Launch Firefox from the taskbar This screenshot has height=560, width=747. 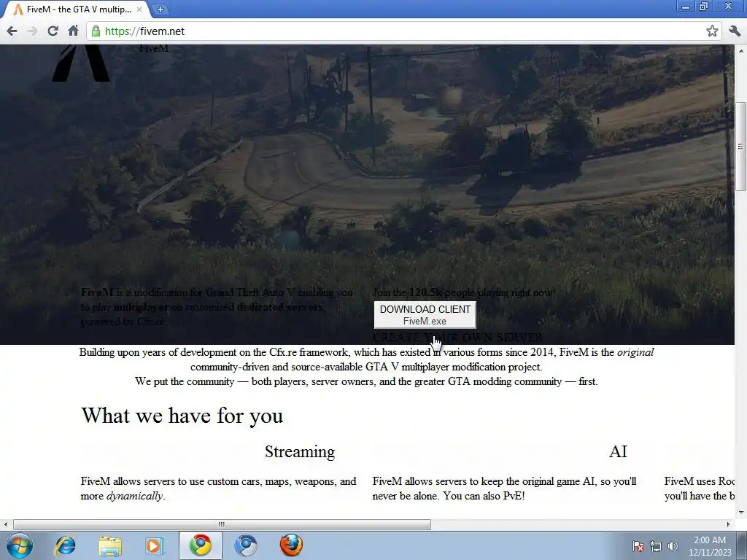[291, 545]
